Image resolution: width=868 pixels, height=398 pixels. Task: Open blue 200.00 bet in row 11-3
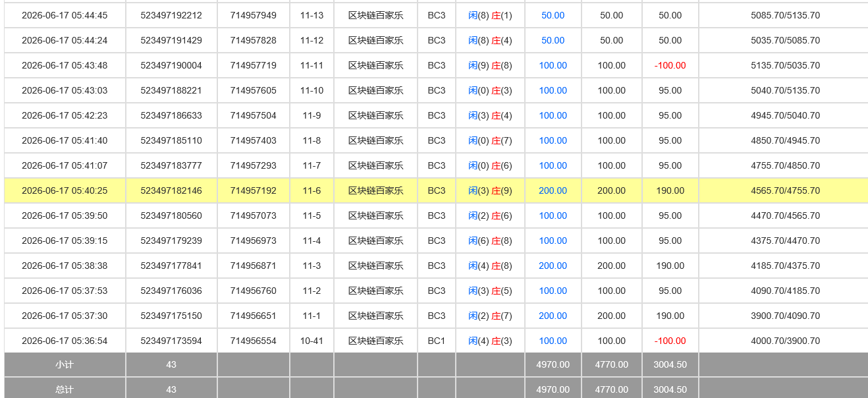pos(553,266)
